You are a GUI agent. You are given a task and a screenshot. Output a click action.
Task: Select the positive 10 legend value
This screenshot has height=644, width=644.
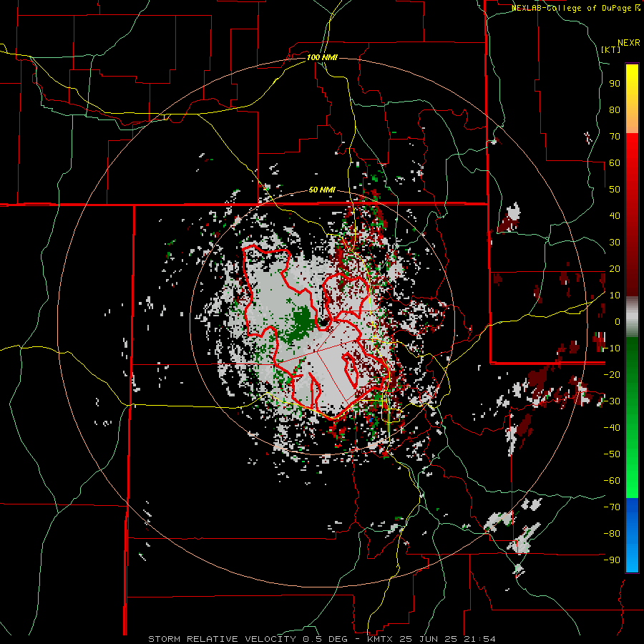(615, 296)
